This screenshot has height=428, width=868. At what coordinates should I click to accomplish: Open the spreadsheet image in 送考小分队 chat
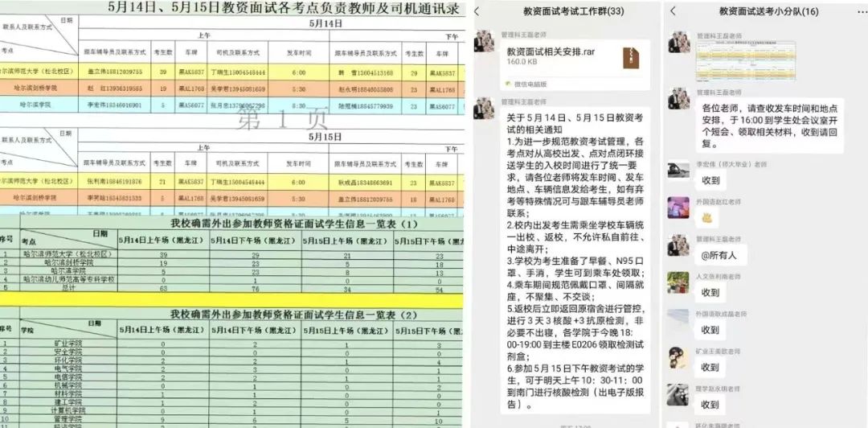point(745,61)
